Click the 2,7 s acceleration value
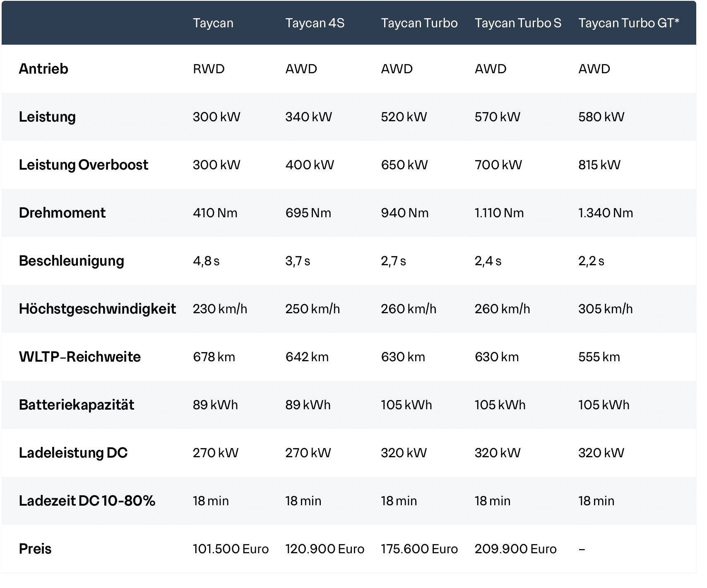 [x=393, y=261]
